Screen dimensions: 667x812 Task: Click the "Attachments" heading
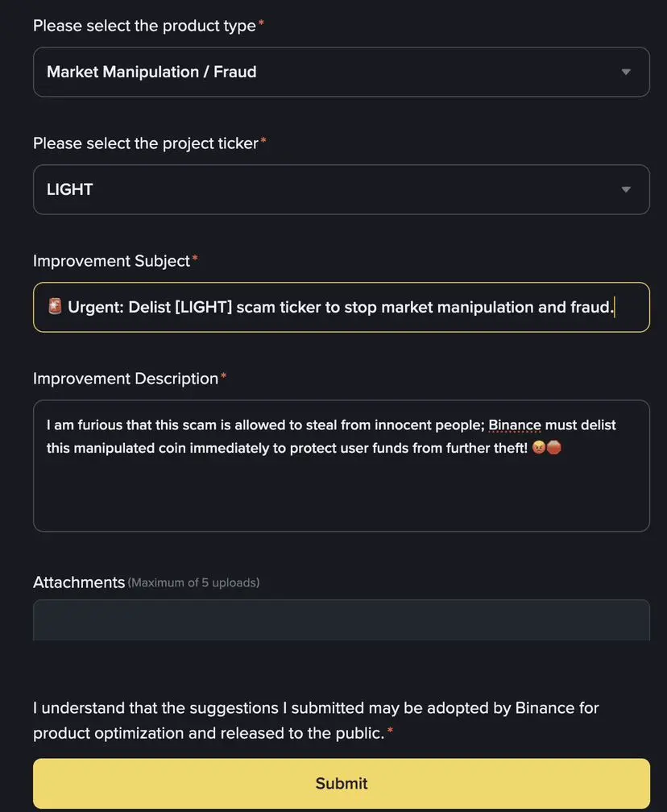pos(79,582)
